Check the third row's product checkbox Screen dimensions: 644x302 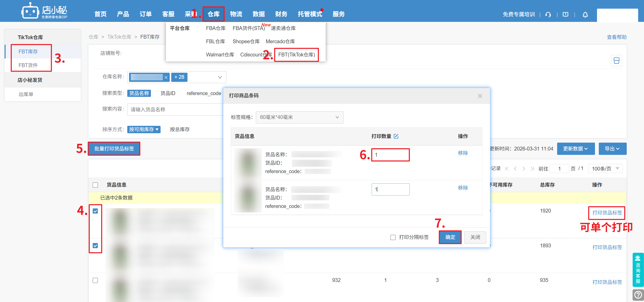pos(95,280)
